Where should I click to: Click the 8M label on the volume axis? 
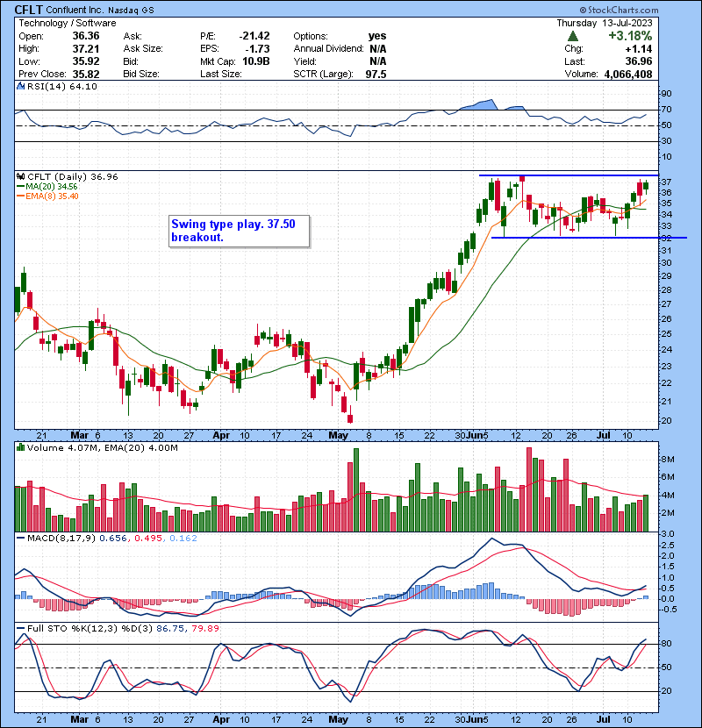coord(668,460)
